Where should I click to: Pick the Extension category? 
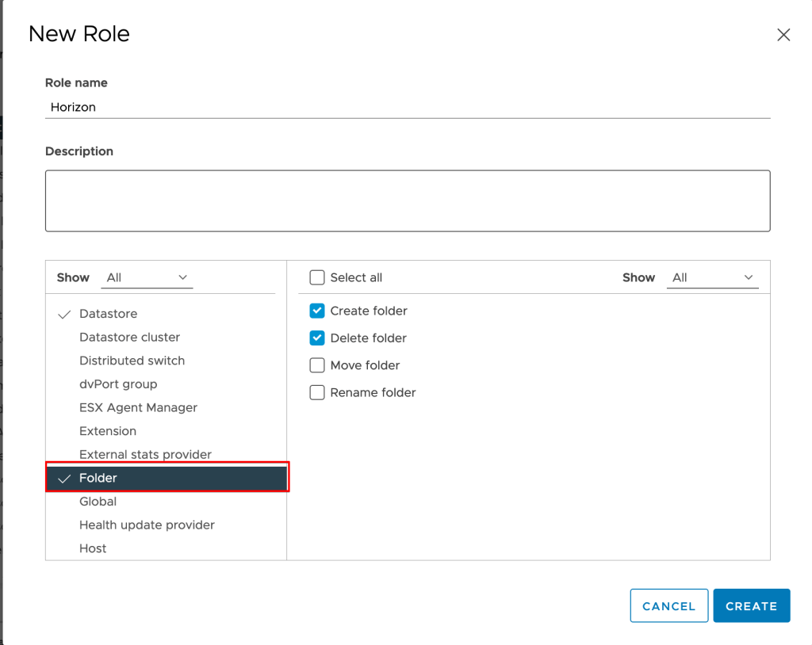point(108,431)
